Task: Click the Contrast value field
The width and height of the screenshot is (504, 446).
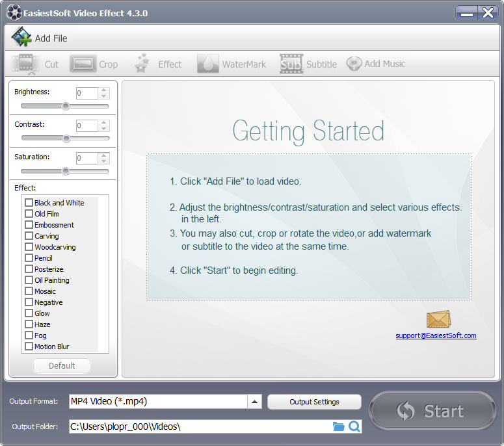Action: pyautogui.click(x=86, y=125)
